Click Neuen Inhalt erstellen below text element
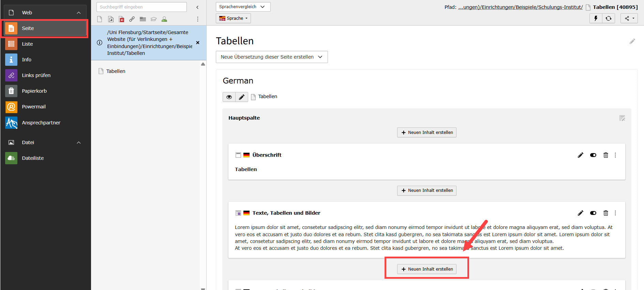The height and width of the screenshot is (290, 644). pyautogui.click(x=426, y=269)
